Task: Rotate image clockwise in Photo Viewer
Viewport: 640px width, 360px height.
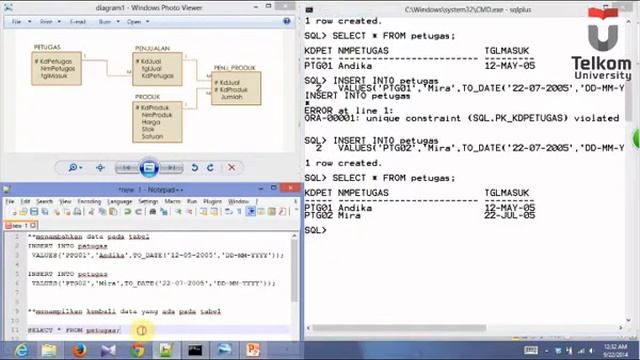Action: pyautogui.click(x=210, y=168)
